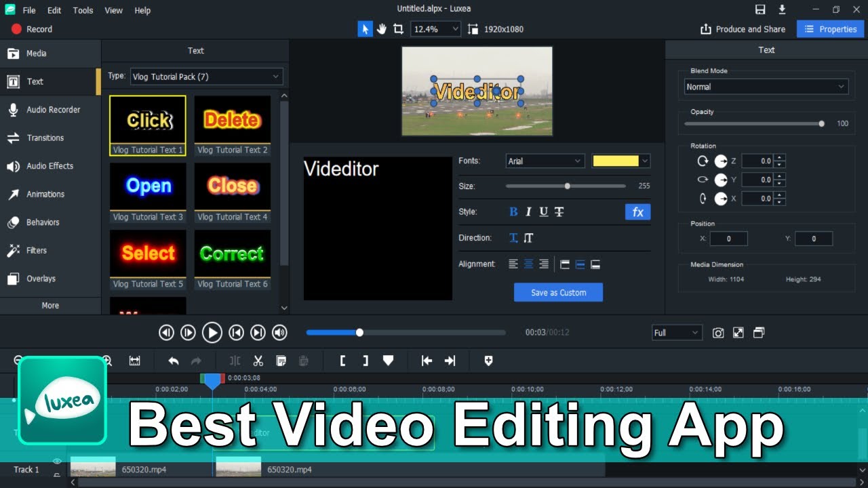Select the crop tool
Screen dimensions: 868x488
[x=398, y=29]
